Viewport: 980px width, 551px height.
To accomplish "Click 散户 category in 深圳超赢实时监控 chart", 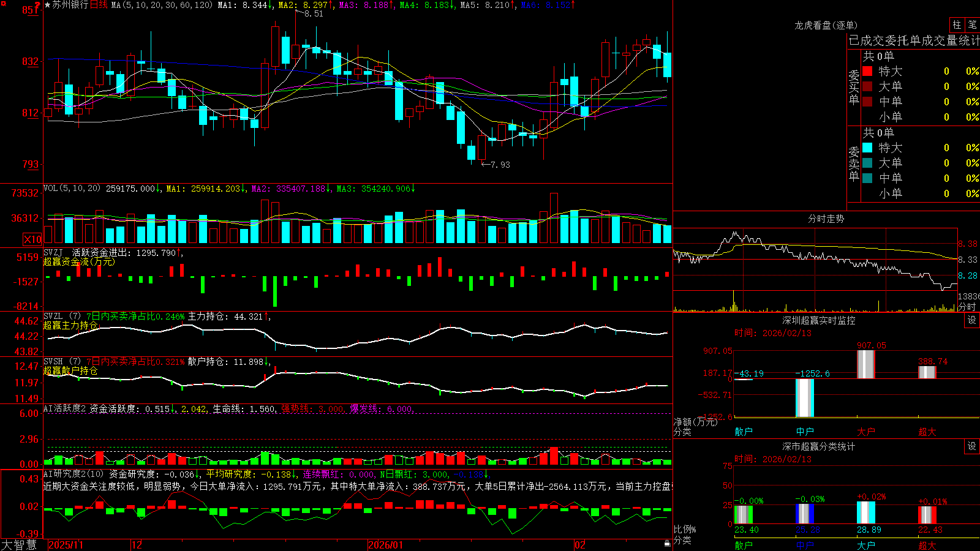I will point(744,432).
